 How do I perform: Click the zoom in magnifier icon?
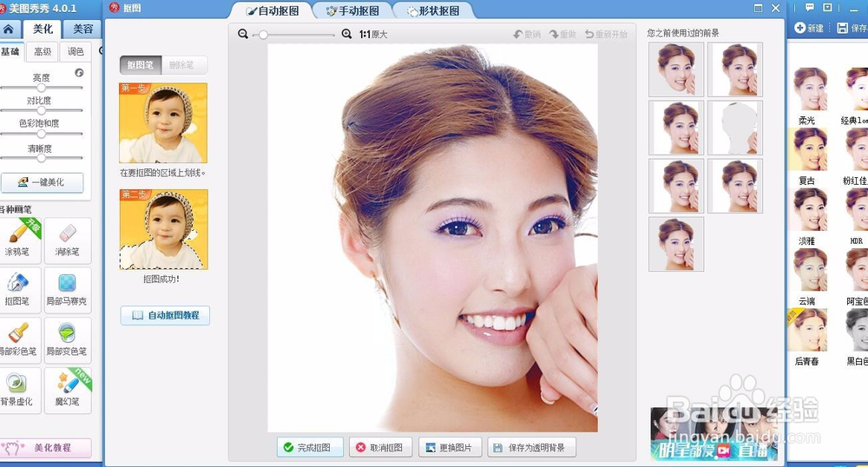pyautogui.click(x=346, y=34)
